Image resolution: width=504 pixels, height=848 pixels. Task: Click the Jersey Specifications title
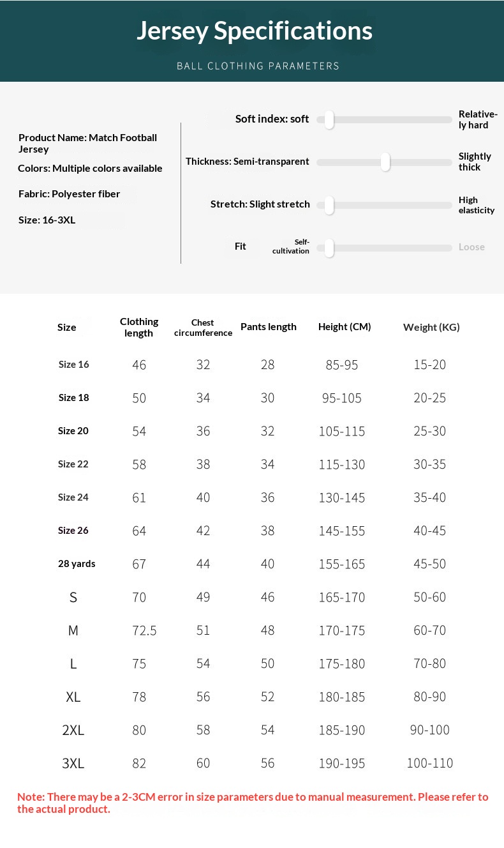click(255, 31)
